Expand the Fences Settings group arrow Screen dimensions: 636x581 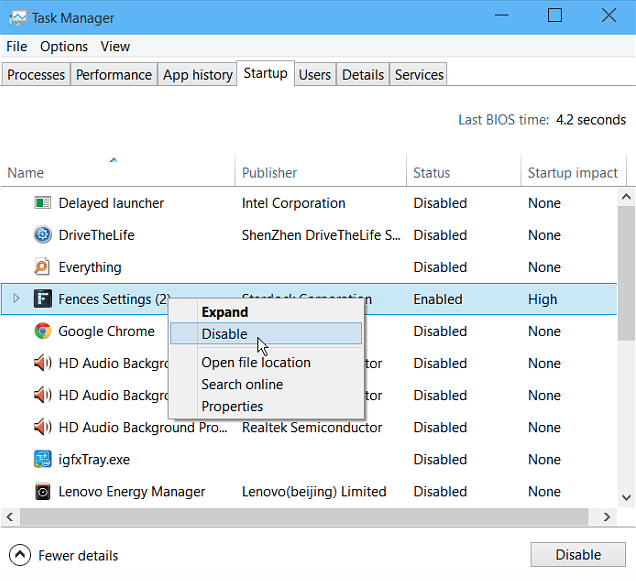[x=16, y=299]
